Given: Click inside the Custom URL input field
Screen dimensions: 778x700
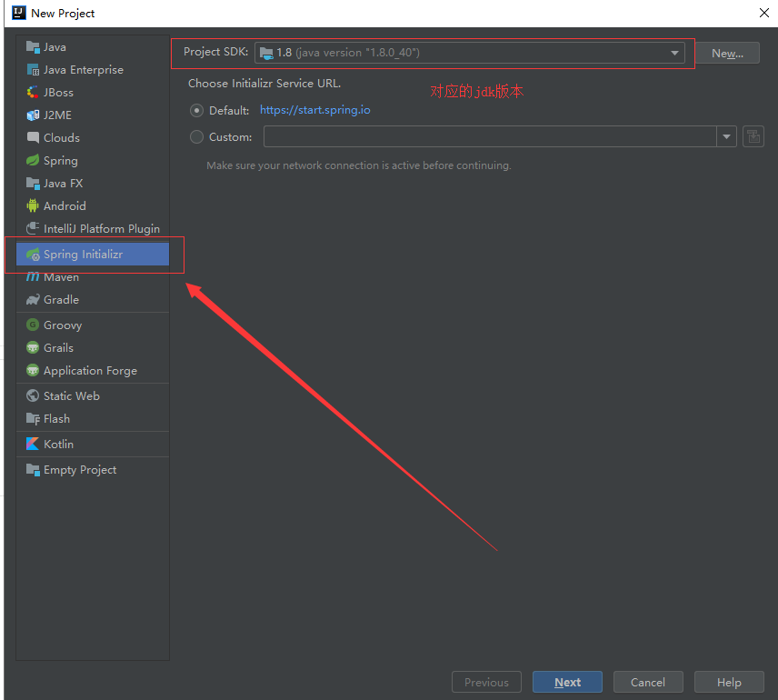Looking at the screenshot, I should tap(490, 136).
